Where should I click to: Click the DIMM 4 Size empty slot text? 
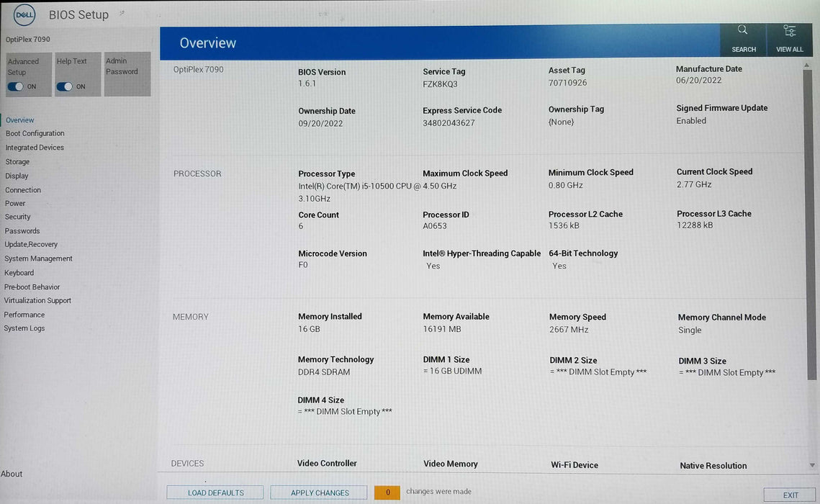pos(345,411)
